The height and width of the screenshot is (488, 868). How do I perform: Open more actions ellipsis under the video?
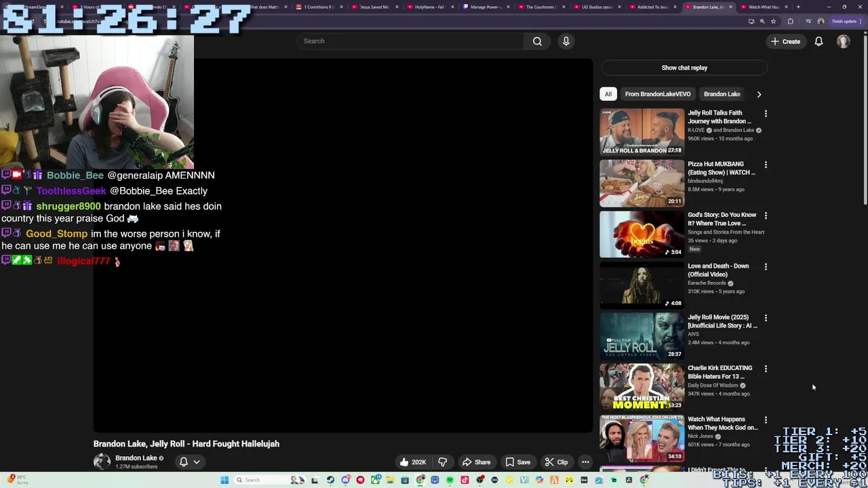(585, 462)
